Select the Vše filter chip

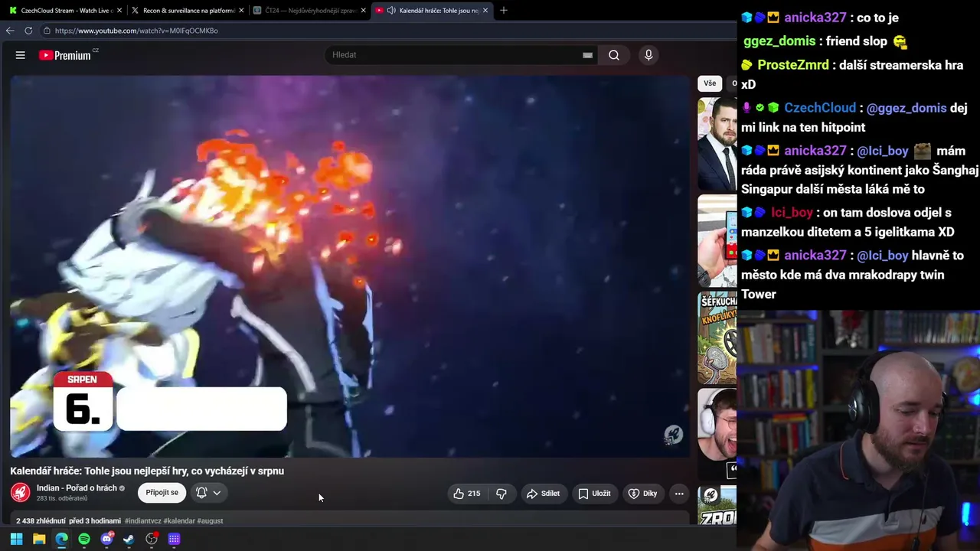pyautogui.click(x=710, y=83)
